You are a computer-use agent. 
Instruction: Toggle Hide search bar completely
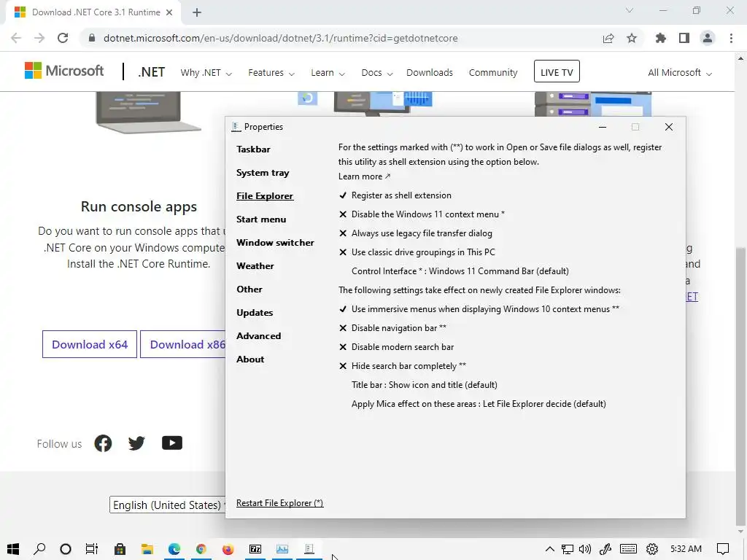(x=403, y=366)
